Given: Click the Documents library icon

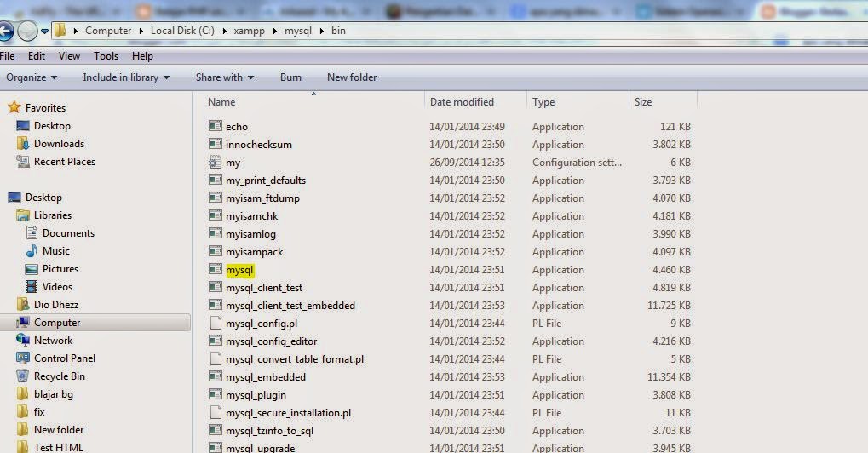Looking at the screenshot, I should point(32,232).
